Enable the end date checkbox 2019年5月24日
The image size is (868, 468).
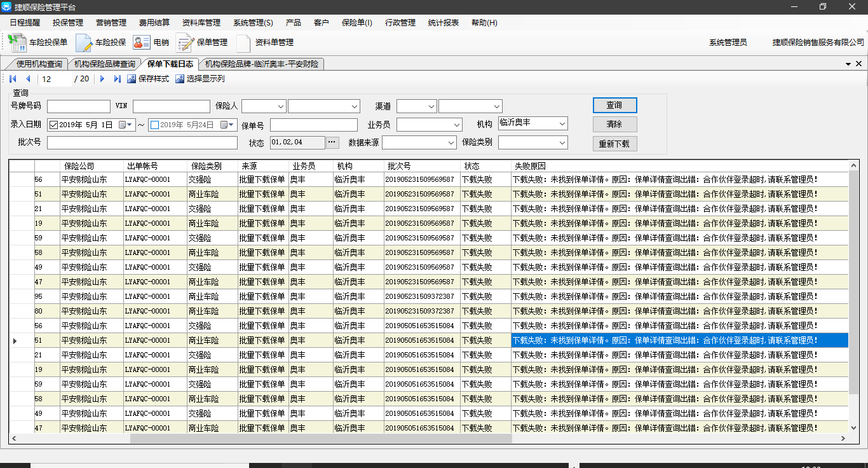pyautogui.click(x=154, y=125)
